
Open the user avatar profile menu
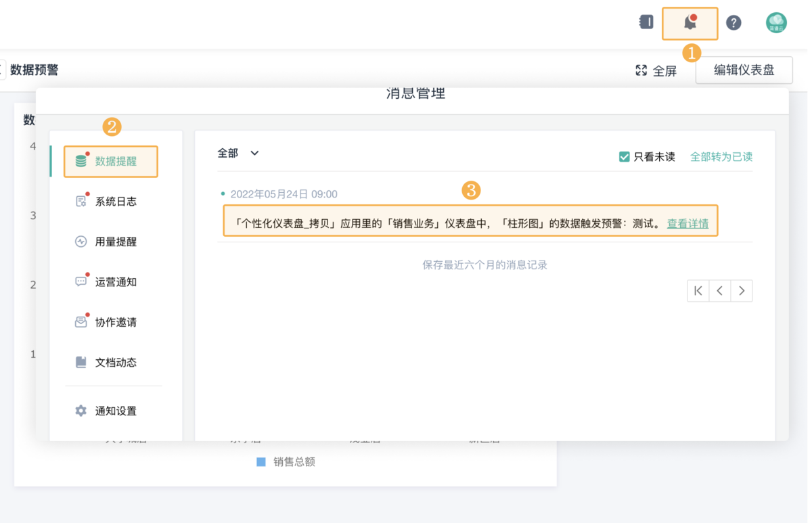point(776,23)
